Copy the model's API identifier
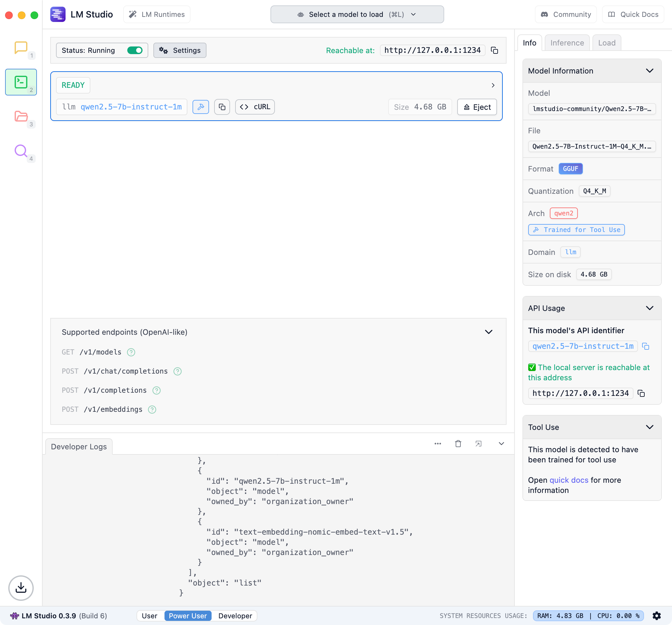This screenshot has height=625, width=672. [646, 346]
